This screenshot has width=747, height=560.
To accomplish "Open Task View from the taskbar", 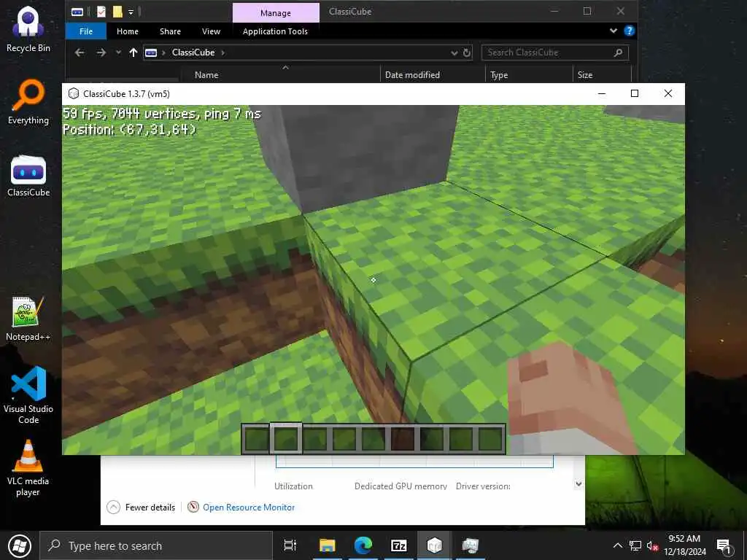I will tap(290, 545).
